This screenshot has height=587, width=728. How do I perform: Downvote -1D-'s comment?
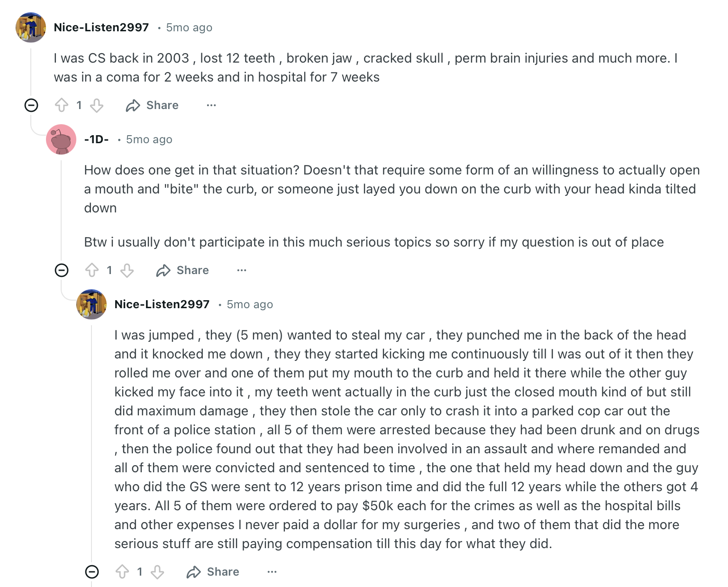coord(127,270)
